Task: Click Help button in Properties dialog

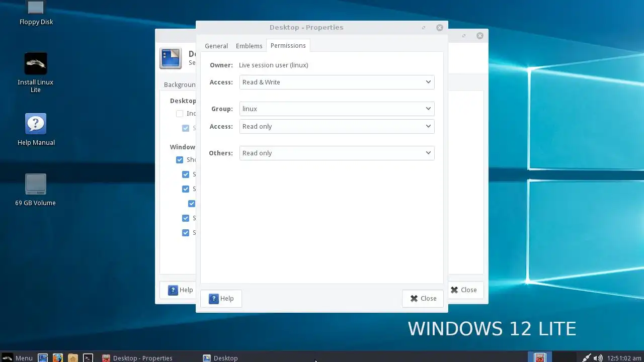Action: (221, 298)
